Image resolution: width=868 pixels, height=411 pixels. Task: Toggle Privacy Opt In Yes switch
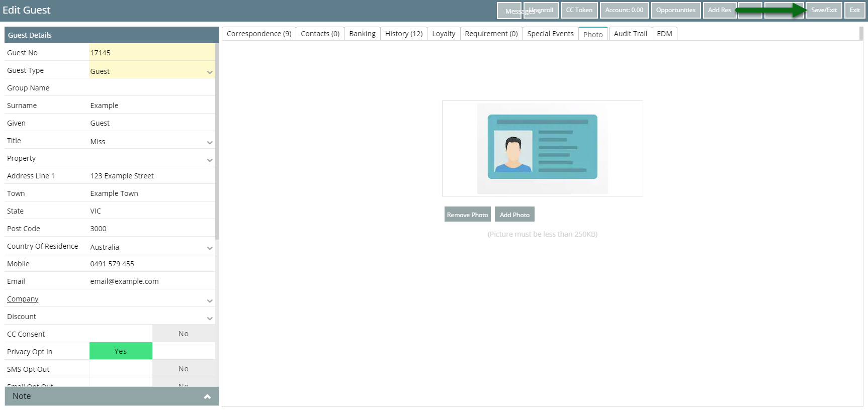(x=121, y=351)
